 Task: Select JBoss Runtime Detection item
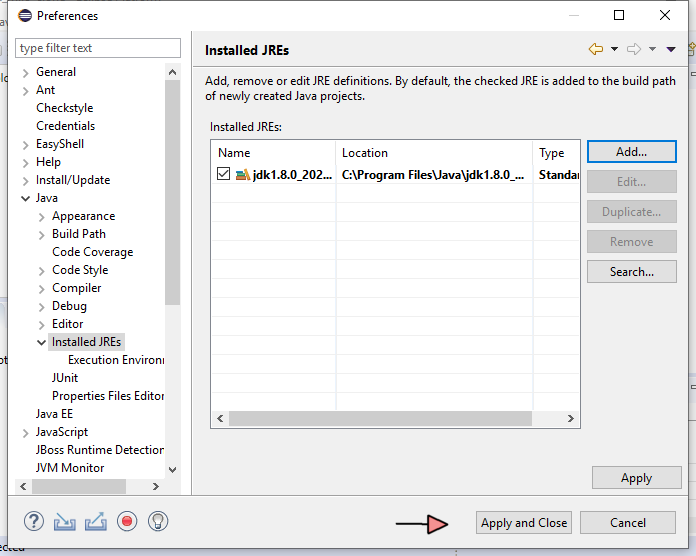pyautogui.click(x=100, y=450)
